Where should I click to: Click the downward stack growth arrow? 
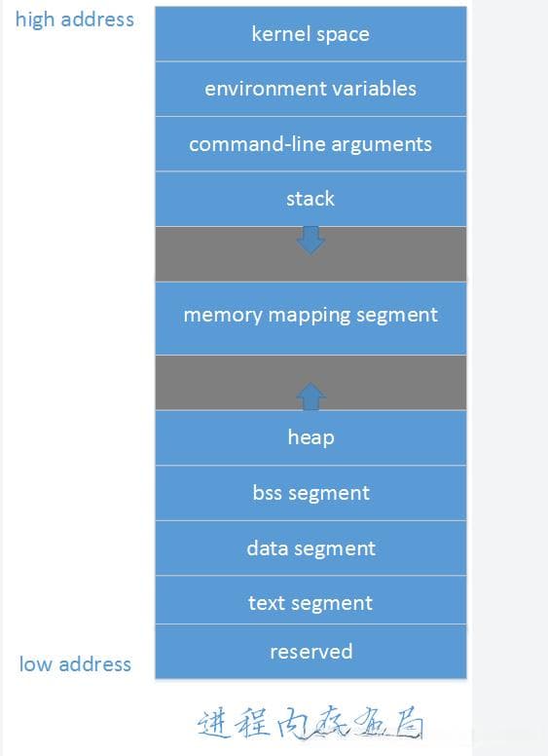point(311,240)
